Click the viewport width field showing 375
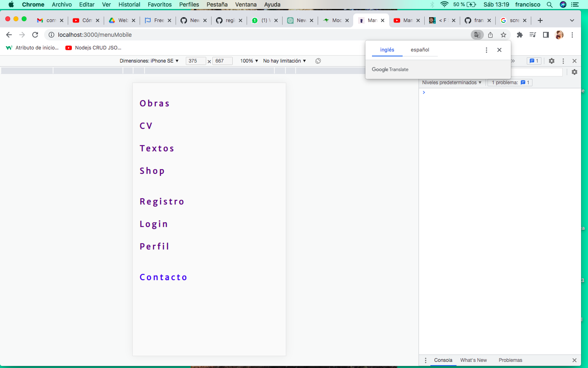This screenshot has width=588, height=368. pyautogui.click(x=196, y=61)
